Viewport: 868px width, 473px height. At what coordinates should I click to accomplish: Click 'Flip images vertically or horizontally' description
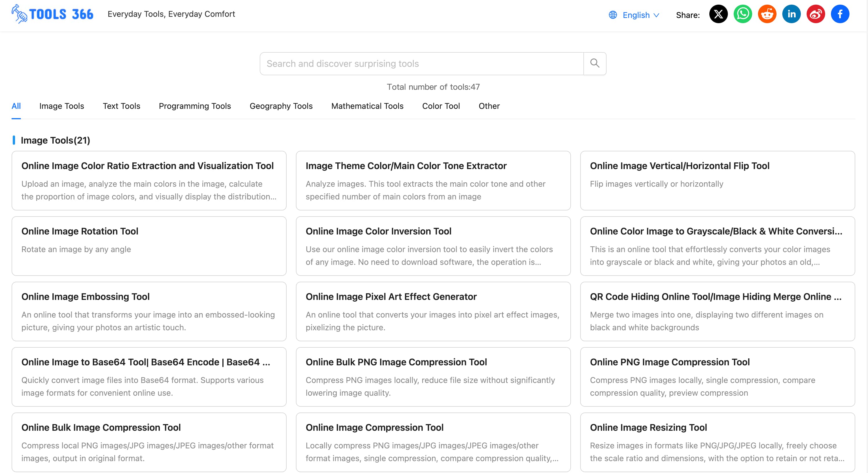[656, 184]
